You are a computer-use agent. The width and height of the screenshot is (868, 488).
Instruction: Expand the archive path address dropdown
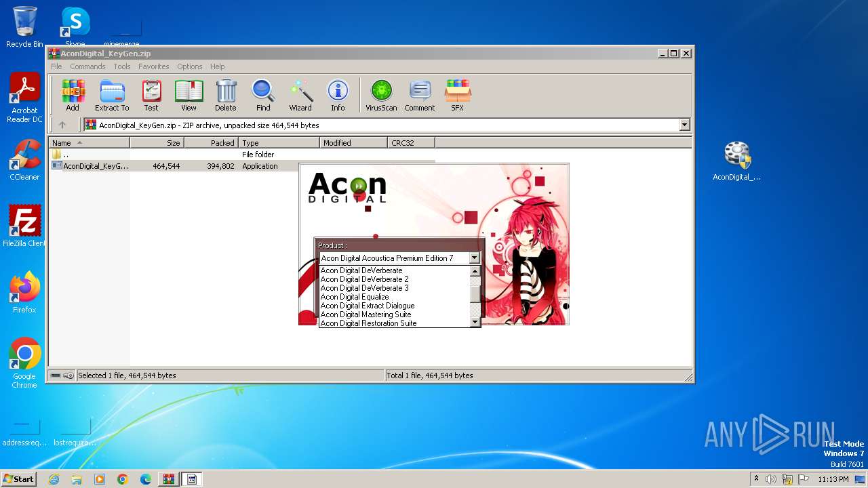coord(684,125)
